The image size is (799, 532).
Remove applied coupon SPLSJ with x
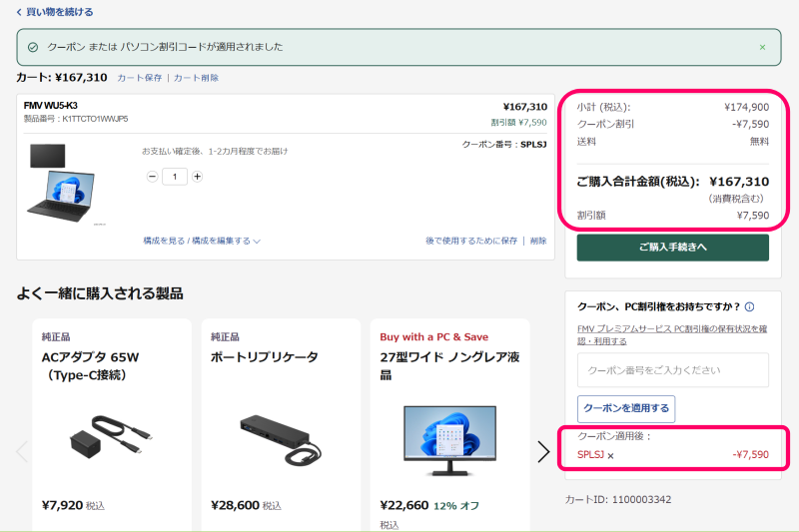click(x=610, y=456)
